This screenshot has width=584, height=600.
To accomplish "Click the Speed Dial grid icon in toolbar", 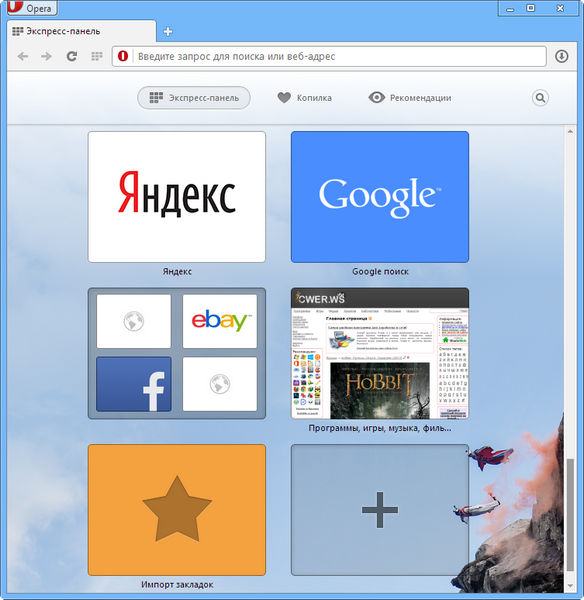I will tap(97, 56).
